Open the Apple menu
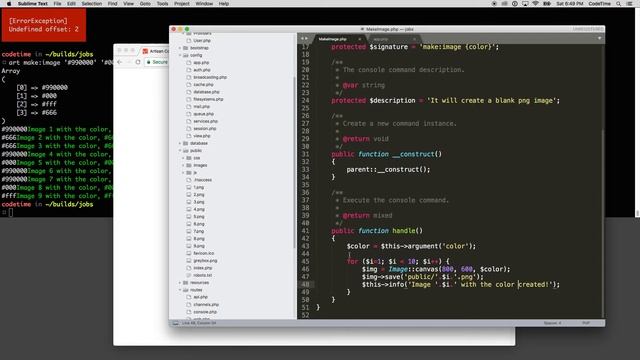 9,4
